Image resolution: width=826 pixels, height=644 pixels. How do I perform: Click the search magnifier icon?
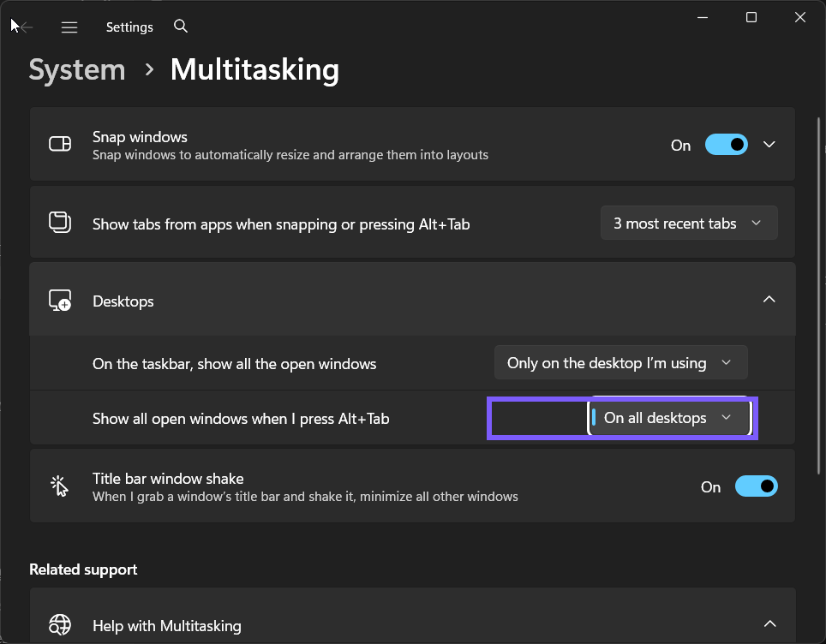(181, 26)
